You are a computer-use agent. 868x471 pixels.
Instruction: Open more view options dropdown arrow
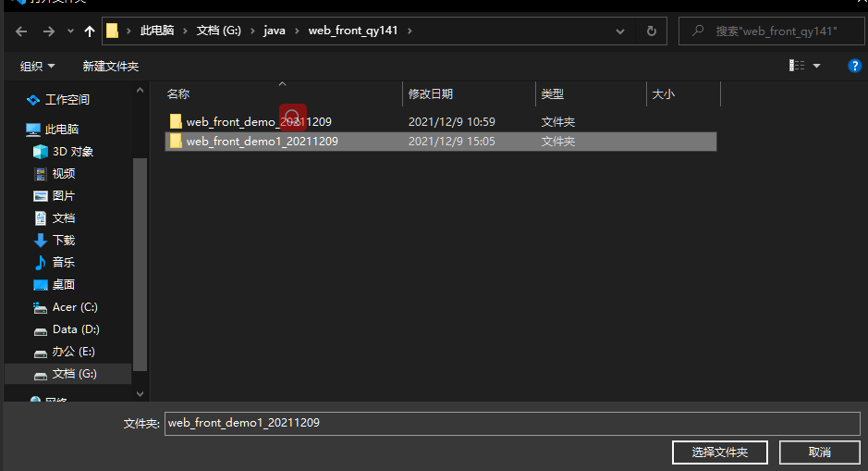(816, 66)
